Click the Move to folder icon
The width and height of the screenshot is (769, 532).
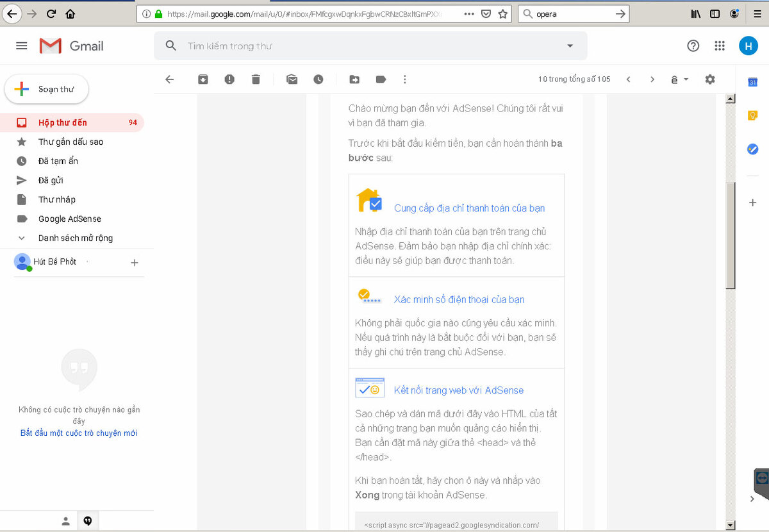click(354, 79)
